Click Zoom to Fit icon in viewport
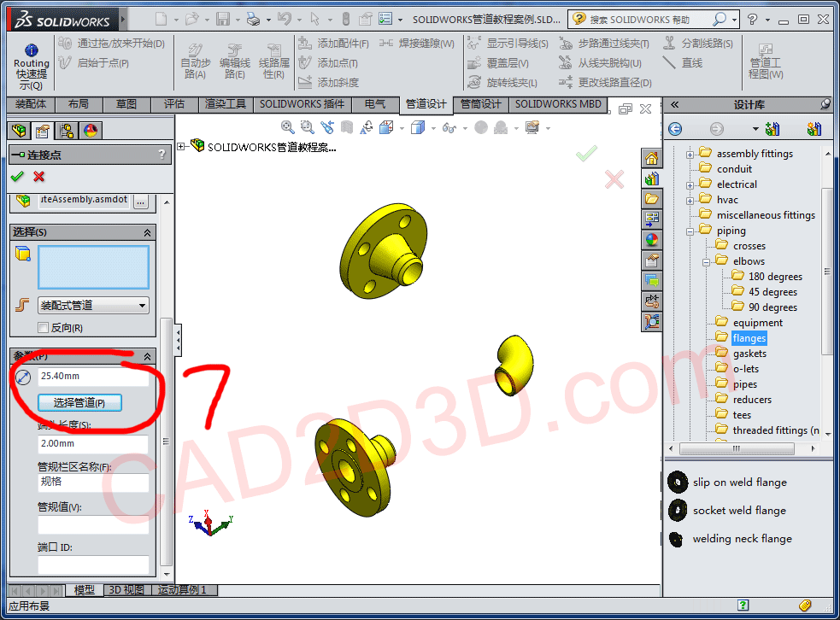Viewport: 840px width, 620px height. coord(288,127)
